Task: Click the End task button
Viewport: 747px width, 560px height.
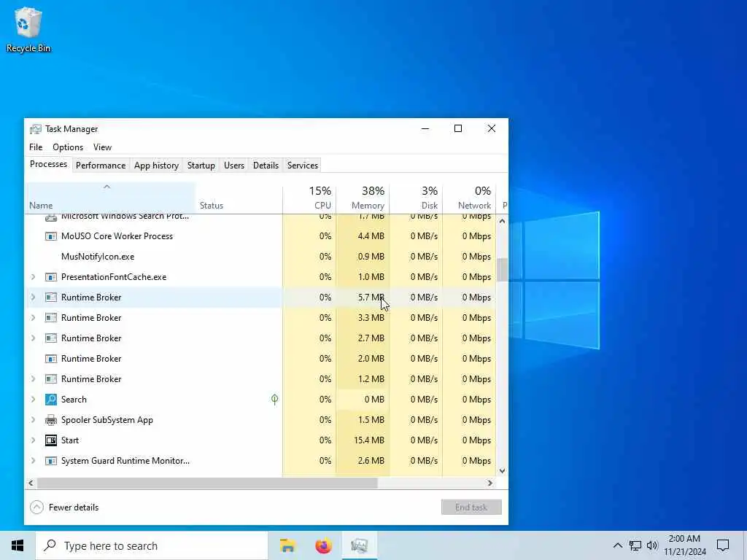Action: 471,507
